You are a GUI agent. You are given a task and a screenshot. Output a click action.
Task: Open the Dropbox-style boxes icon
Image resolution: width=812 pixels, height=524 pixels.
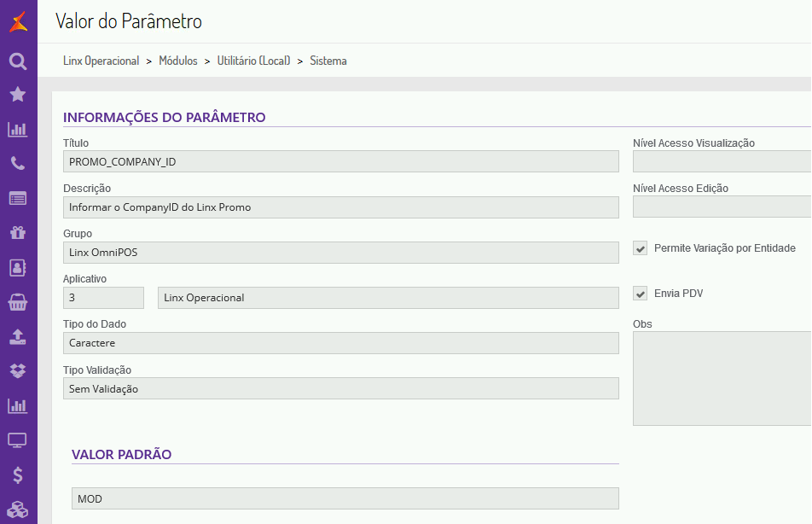coord(18,371)
